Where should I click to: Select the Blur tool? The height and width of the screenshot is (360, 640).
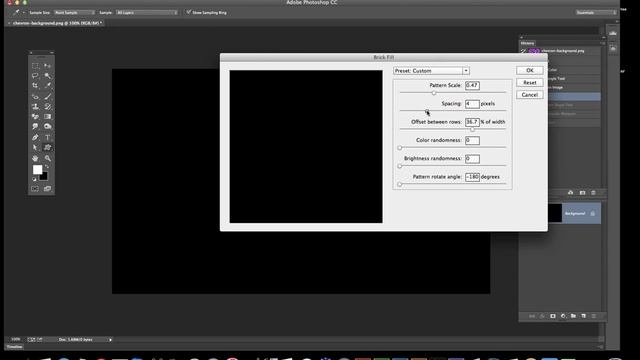coord(35,127)
